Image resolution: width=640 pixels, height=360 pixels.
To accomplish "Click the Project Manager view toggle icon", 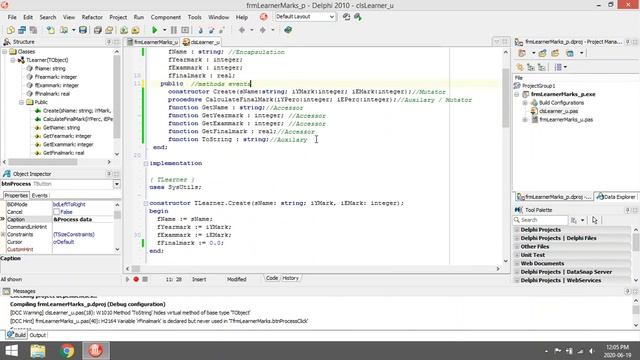I will 570,53.
